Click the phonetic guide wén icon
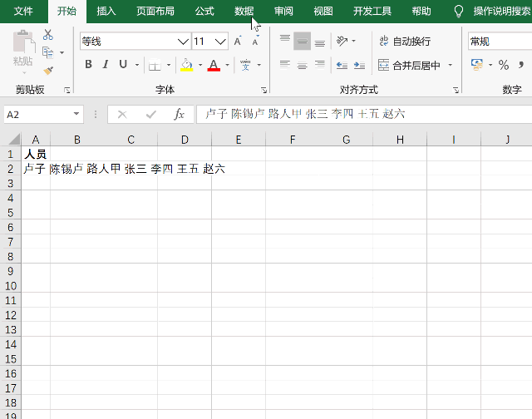The height and width of the screenshot is (419, 532). tap(245, 65)
